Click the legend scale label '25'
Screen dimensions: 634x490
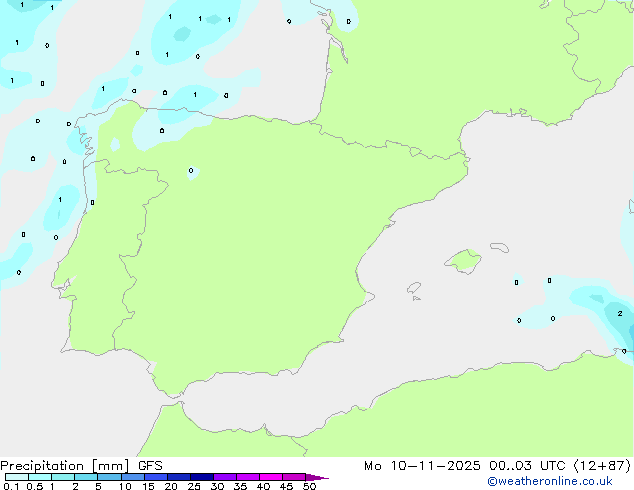pyautogui.click(x=194, y=486)
